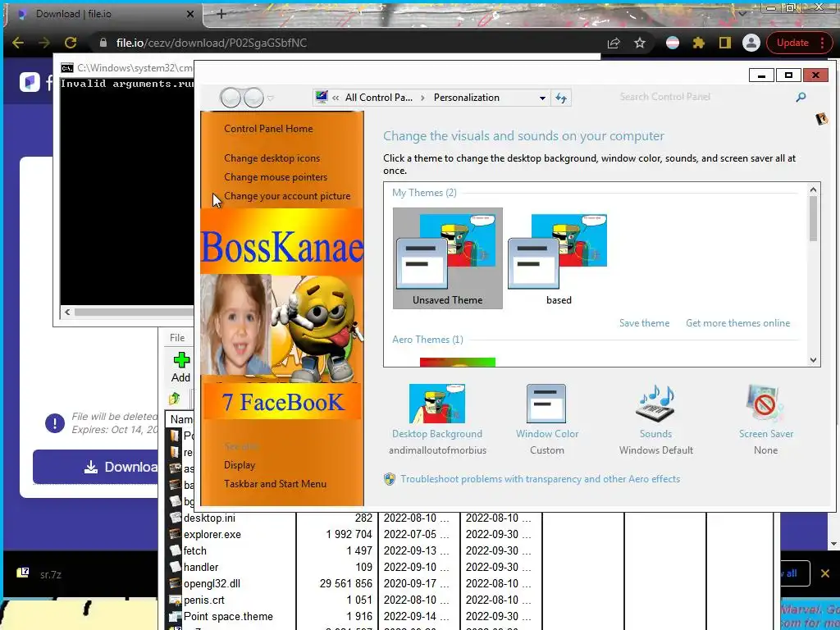Reload the file.io page
Image resolution: width=840 pixels, height=630 pixels.
[71, 43]
